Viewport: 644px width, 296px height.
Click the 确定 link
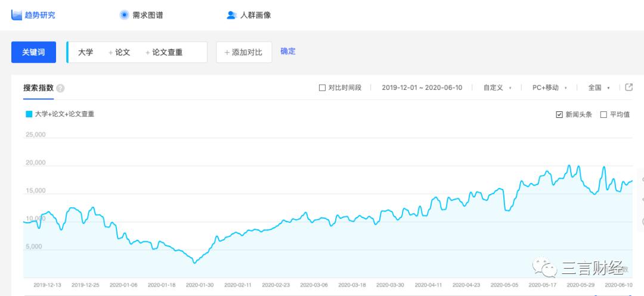[x=288, y=51]
